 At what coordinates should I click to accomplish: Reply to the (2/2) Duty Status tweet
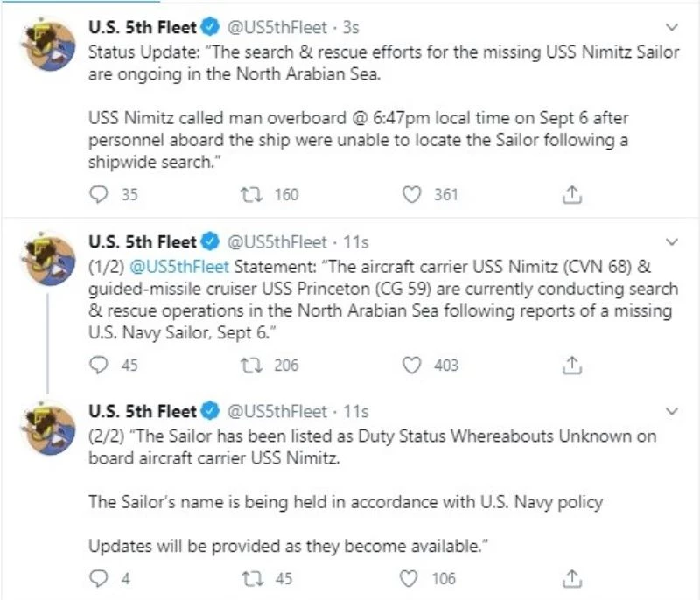(x=100, y=577)
